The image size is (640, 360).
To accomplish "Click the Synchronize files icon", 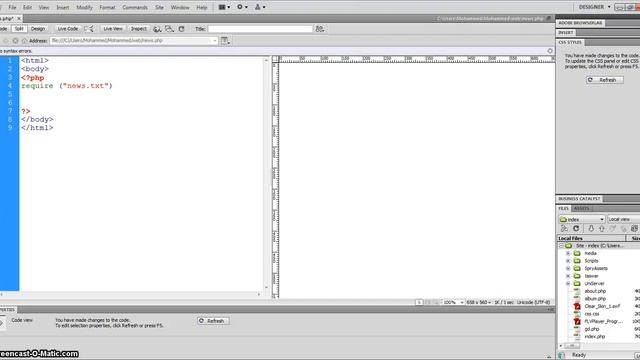I will (634, 229).
